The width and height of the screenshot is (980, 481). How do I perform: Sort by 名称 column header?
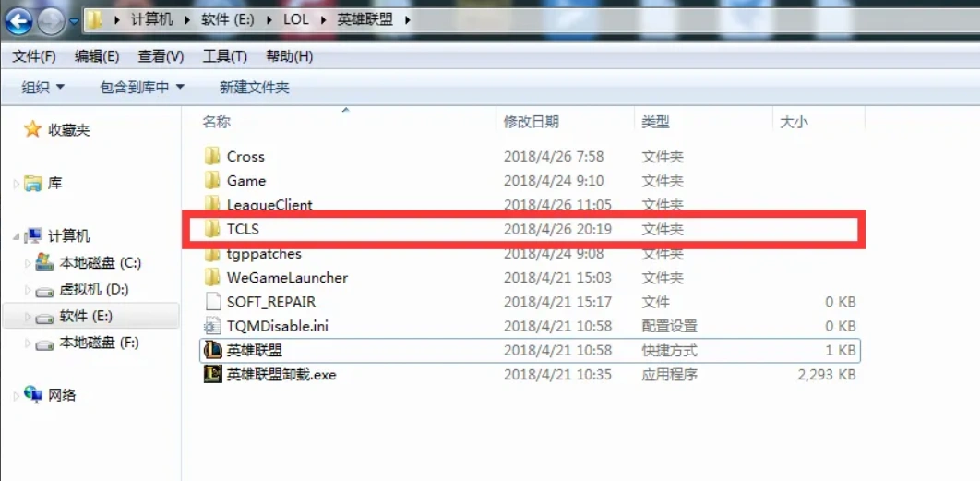coord(217,122)
